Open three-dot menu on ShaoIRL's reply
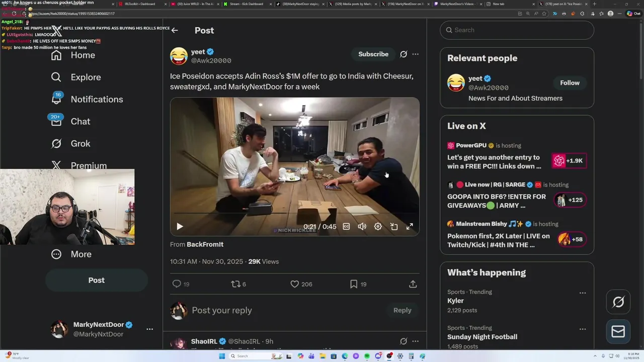Viewport: 644px width, 362px height. 415,341
